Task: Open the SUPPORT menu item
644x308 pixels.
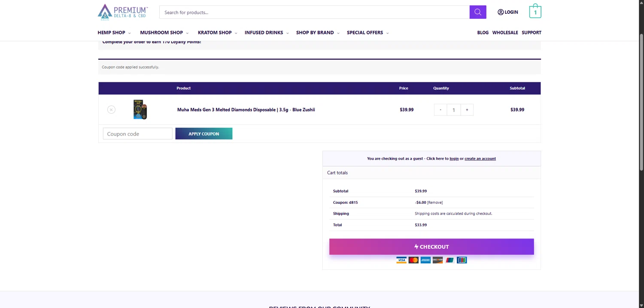Action: click(x=532, y=33)
